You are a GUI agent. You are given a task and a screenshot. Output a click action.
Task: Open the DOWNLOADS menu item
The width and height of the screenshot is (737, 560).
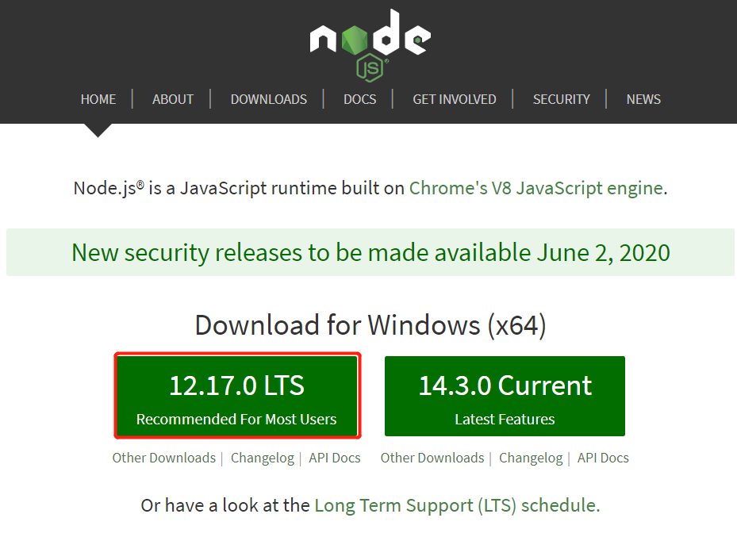[x=268, y=99]
